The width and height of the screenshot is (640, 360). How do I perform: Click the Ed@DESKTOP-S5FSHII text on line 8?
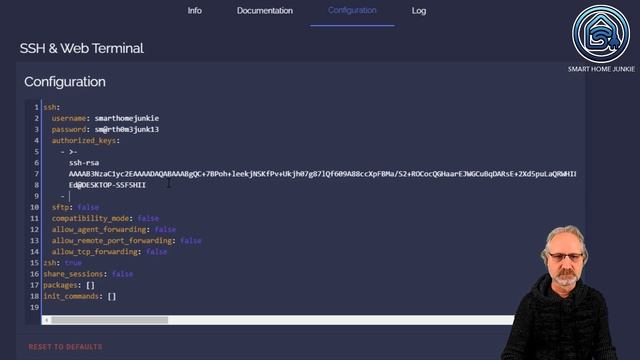click(x=107, y=185)
